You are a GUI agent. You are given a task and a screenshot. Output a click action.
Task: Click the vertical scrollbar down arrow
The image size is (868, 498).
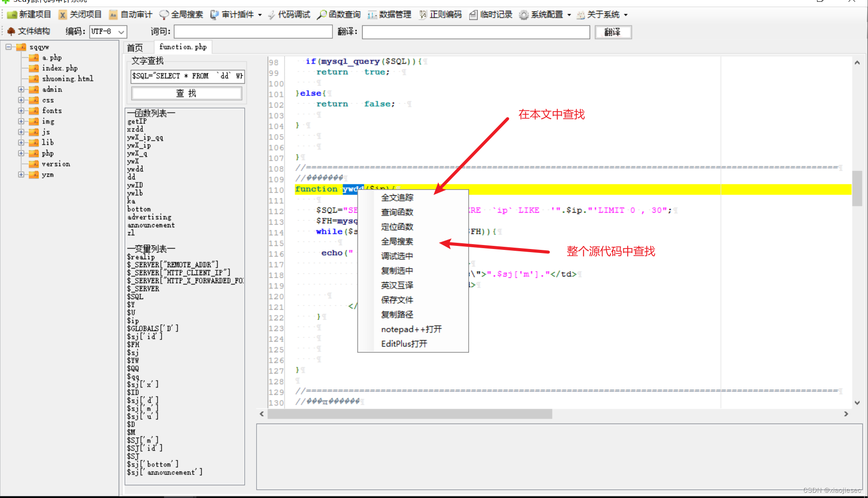[x=856, y=402]
